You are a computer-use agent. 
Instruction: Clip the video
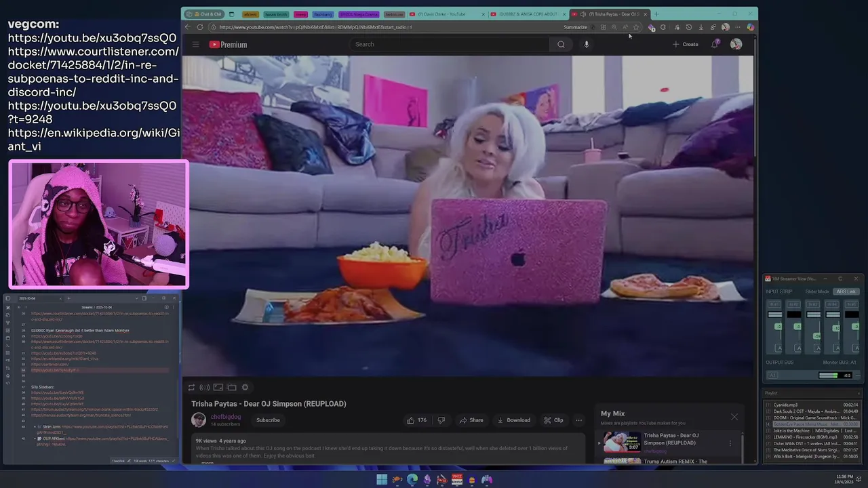pyautogui.click(x=553, y=420)
